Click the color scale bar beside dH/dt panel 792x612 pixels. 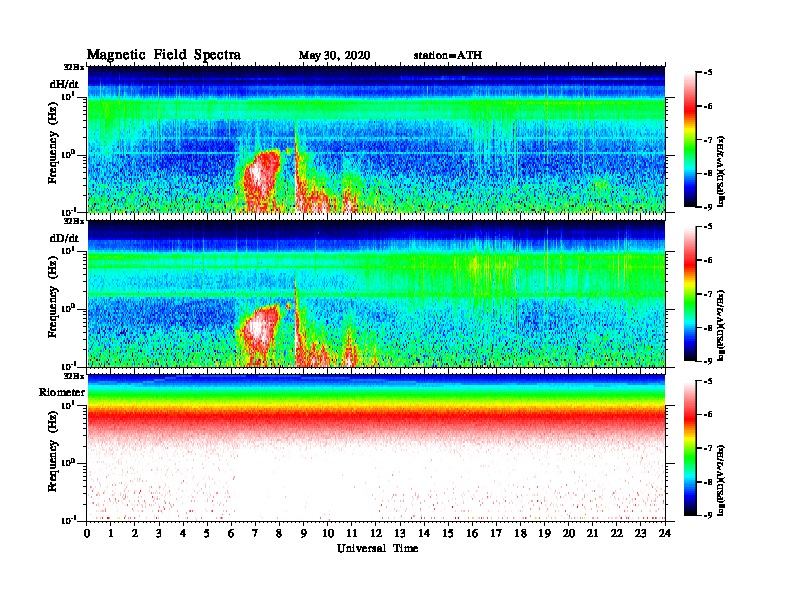point(690,140)
